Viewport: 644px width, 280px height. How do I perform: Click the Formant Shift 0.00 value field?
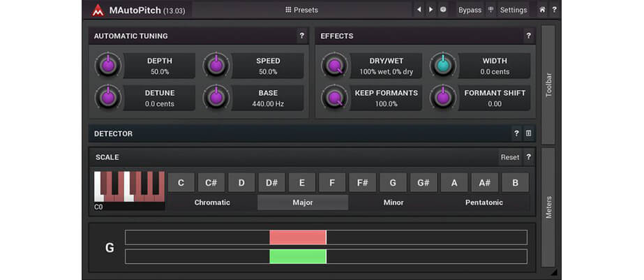point(495,98)
